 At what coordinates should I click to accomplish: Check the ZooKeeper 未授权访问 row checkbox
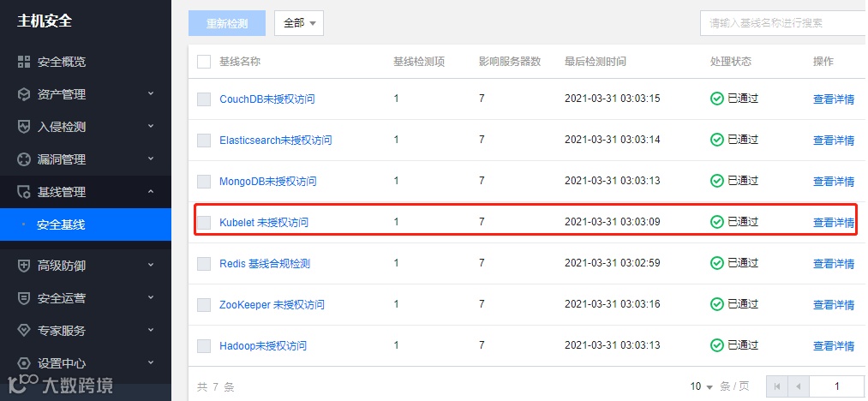(x=204, y=305)
